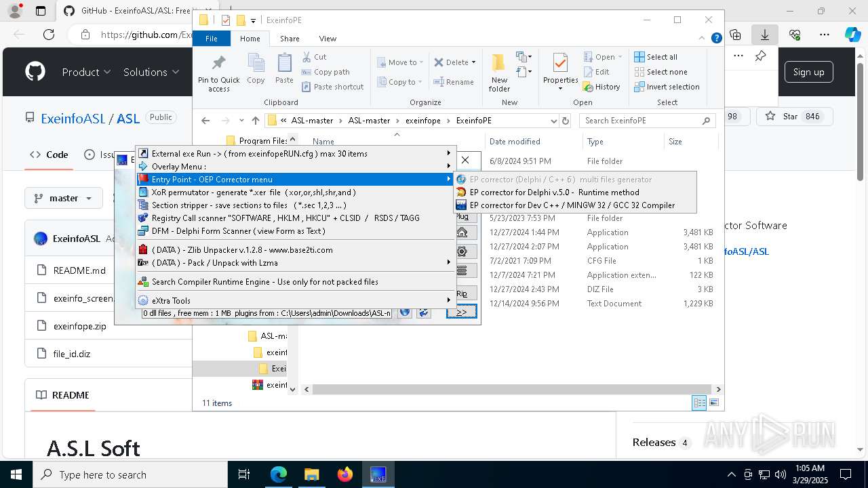Viewport: 868px width, 488px height.
Task: Select Program Files tree item
Action: [256, 141]
